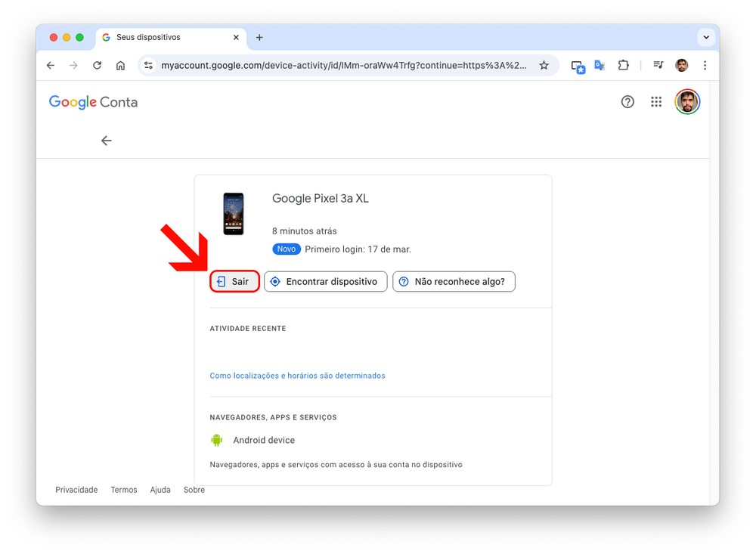The image size is (756, 554).
Task: Click the Privacidade footer link
Action: coord(76,490)
